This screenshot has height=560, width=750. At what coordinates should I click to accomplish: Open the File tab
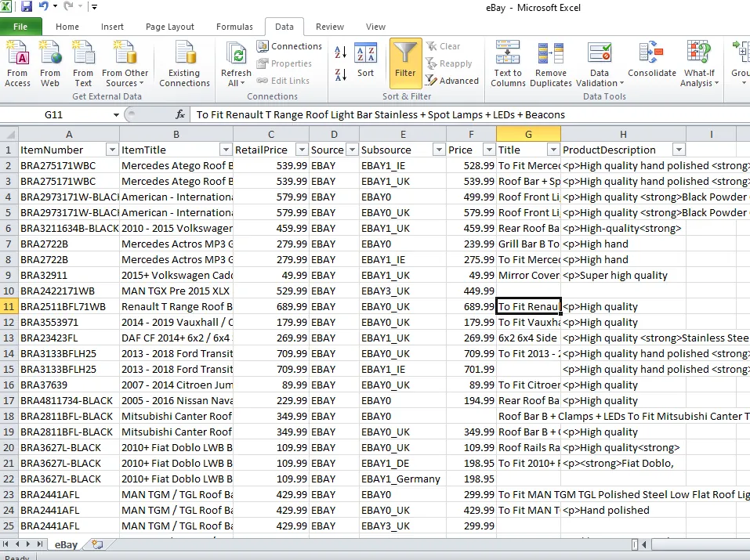(x=20, y=27)
